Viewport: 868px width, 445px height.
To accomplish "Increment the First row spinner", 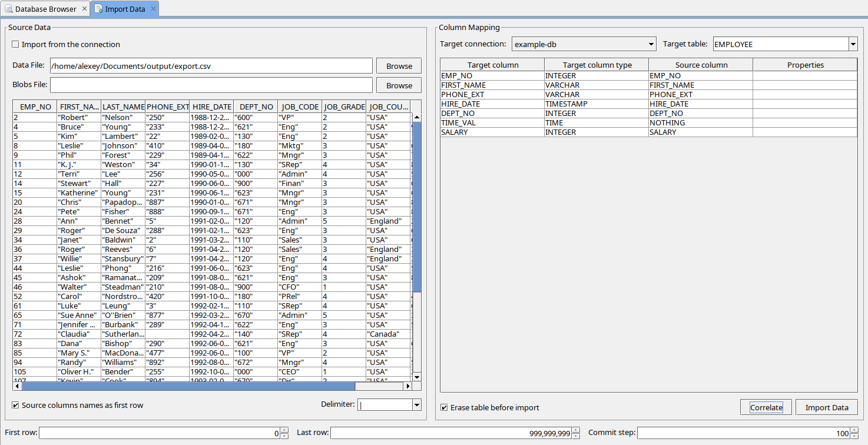I will (284, 430).
